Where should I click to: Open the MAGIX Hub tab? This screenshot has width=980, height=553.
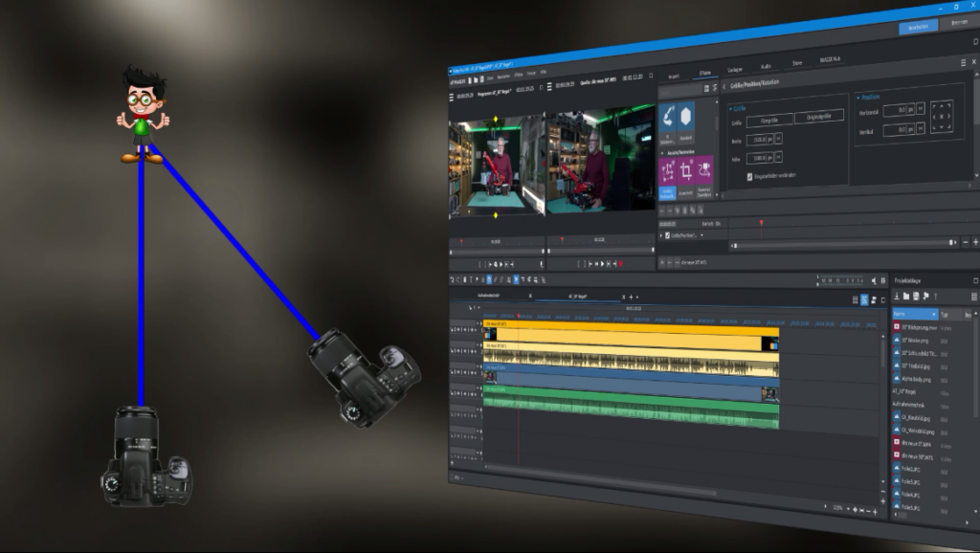tap(830, 60)
